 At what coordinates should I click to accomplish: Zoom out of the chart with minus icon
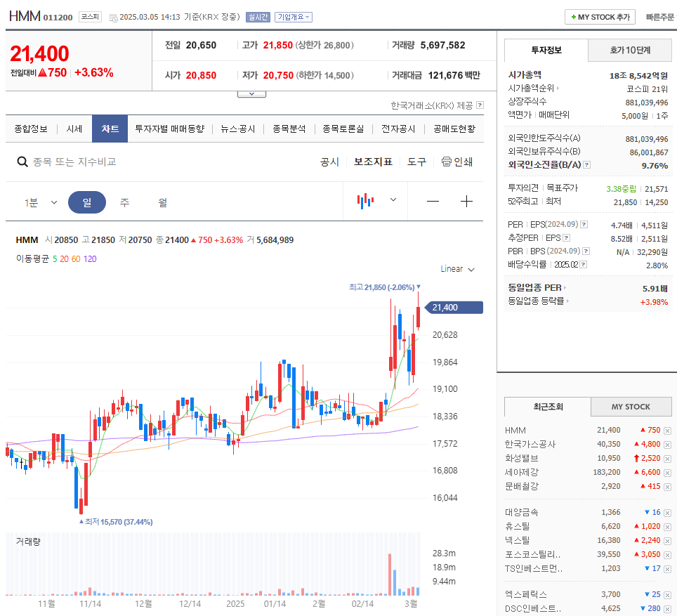pos(433,201)
